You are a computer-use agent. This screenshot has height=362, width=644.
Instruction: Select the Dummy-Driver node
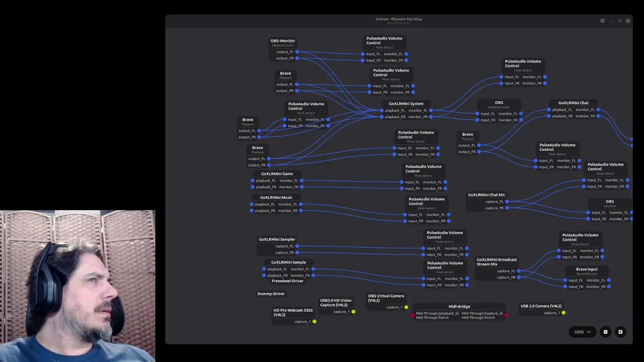click(271, 294)
